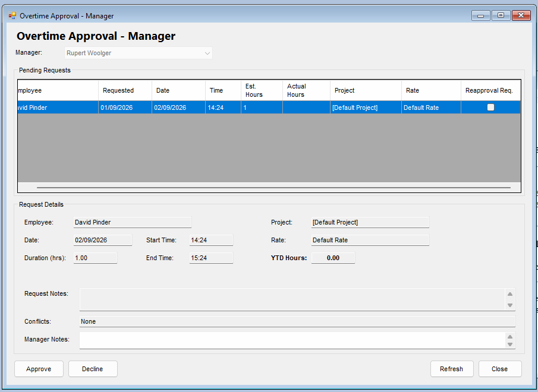
Task: Click the Employee field showing David Pinder
Action: click(x=133, y=222)
